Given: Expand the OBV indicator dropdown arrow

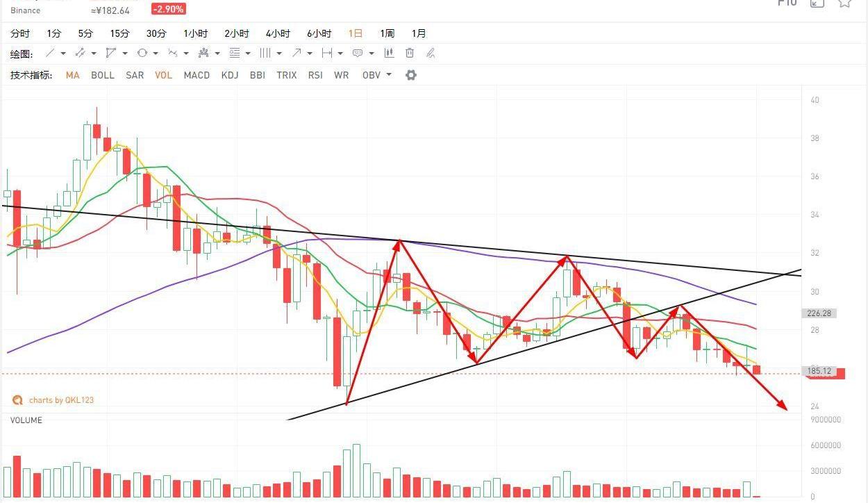Looking at the screenshot, I should tap(389, 75).
